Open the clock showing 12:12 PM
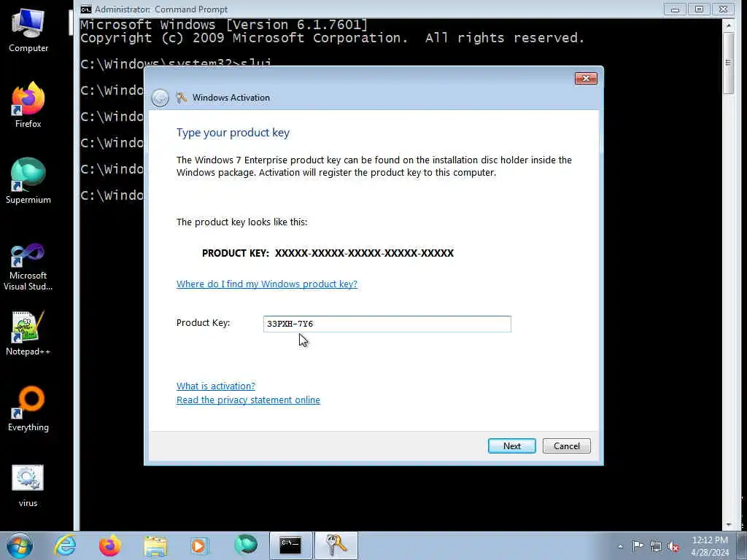This screenshot has width=747, height=560. click(x=711, y=546)
